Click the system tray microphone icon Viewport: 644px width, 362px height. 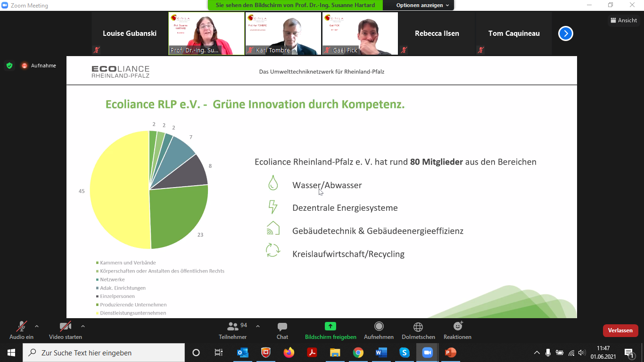coord(548,353)
